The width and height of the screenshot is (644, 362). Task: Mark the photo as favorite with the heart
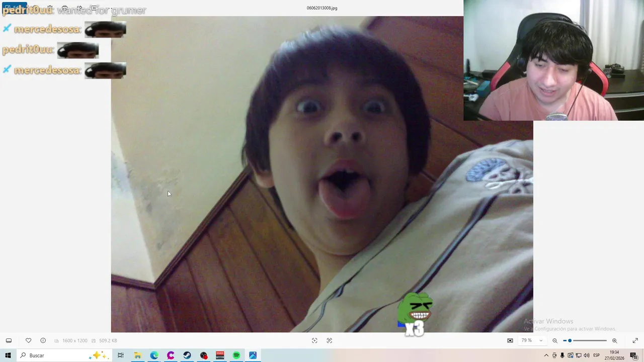tap(28, 340)
